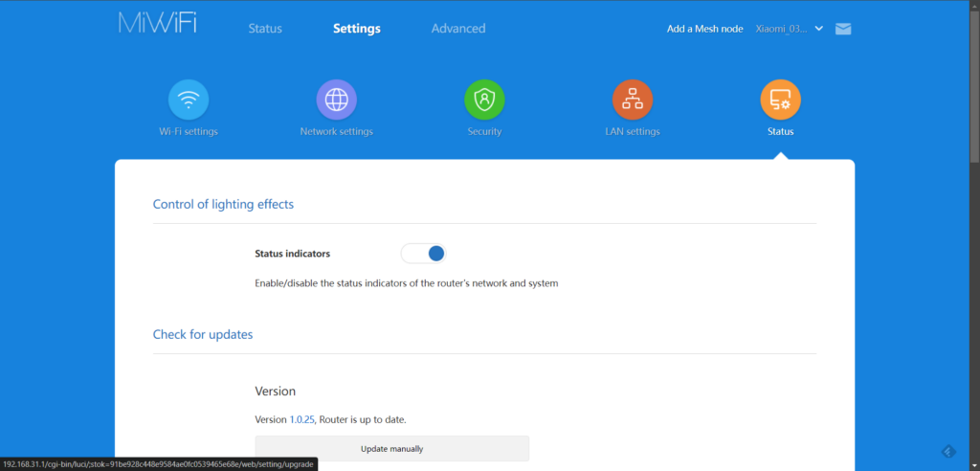Disable the Status indicators switch

[x=424, y=254]
